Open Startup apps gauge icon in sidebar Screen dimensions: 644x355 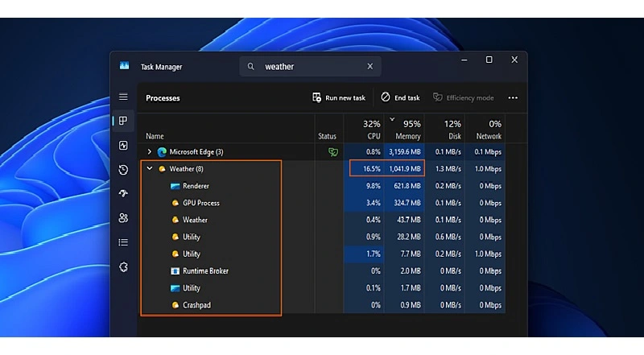(123, 193)
